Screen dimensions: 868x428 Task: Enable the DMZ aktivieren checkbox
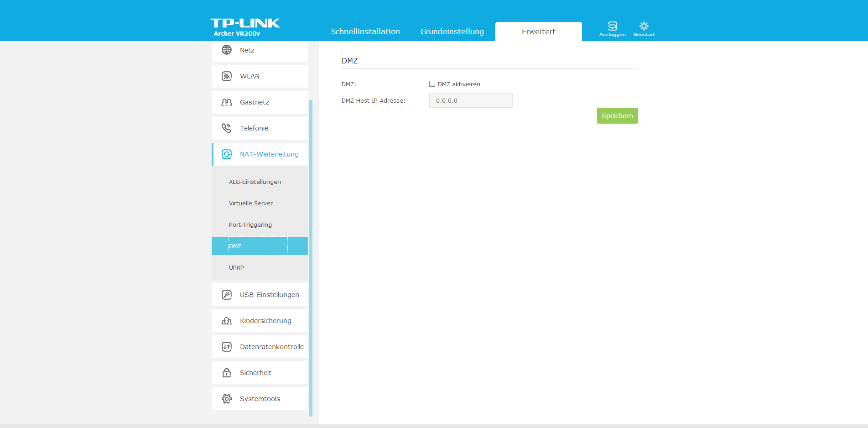point(432,84)
